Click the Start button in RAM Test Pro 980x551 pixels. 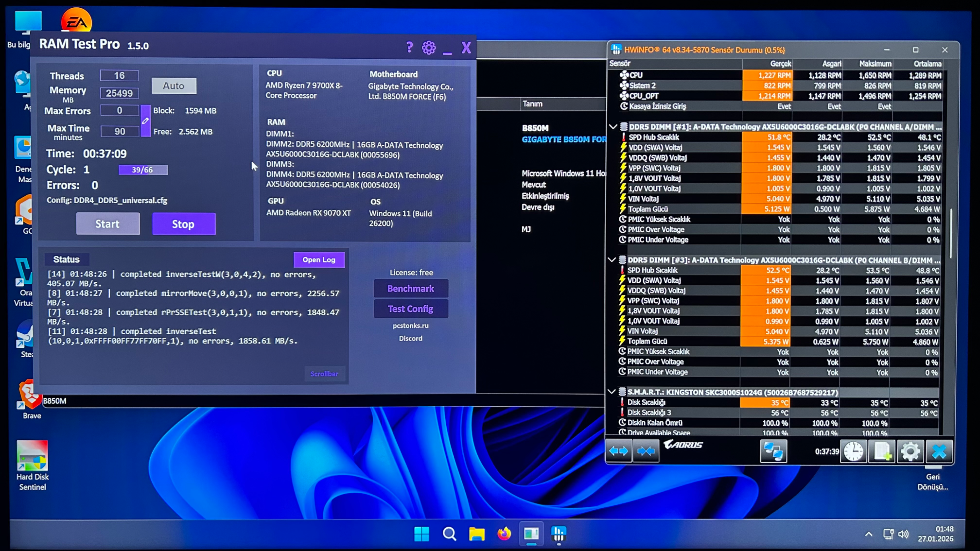[108, 224]
